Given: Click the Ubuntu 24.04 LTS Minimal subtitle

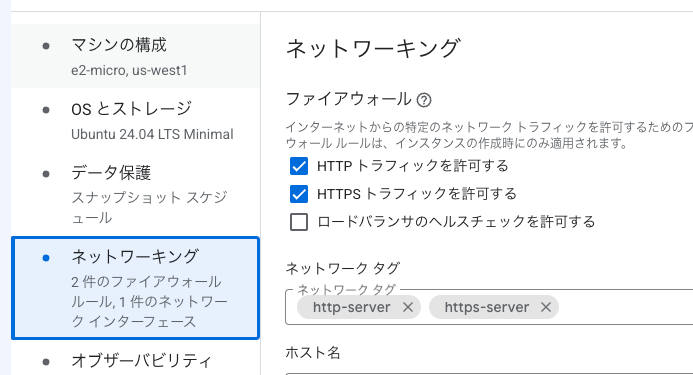Looking at the screenshot, I should click(152, 134).
